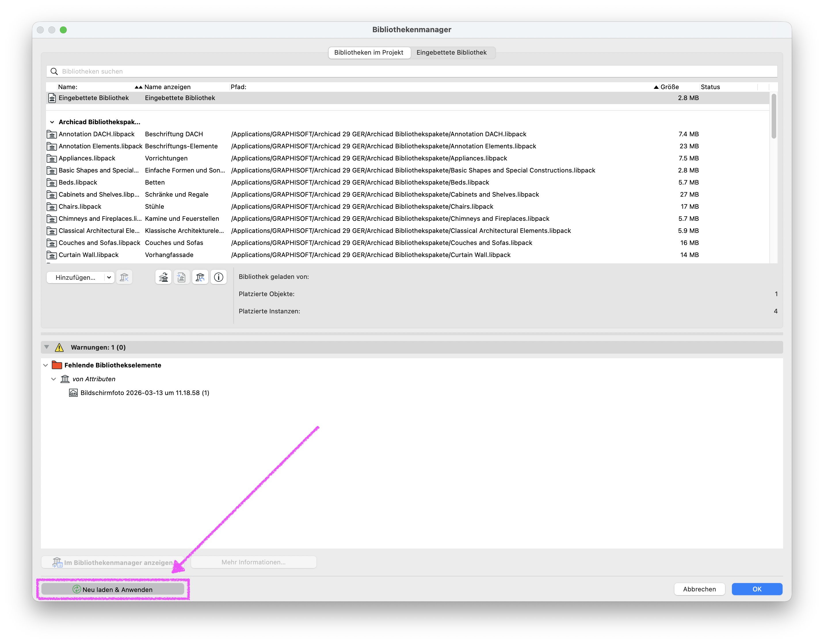The width and height of the screenshot is (824, 644).
Task: Click Neu laden & Anwenden button
Action: click(x=112, y=589)
